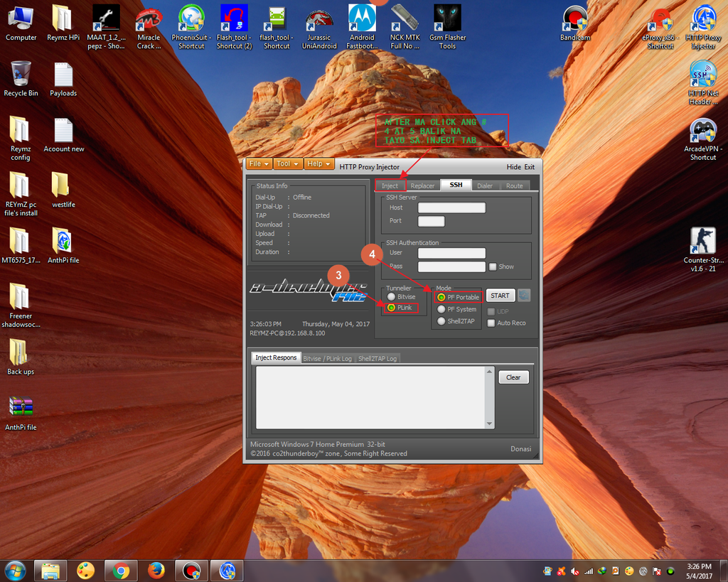Tick the Show password checkbox
Viewport: 728px width, 582px height.
pos(493,267)
